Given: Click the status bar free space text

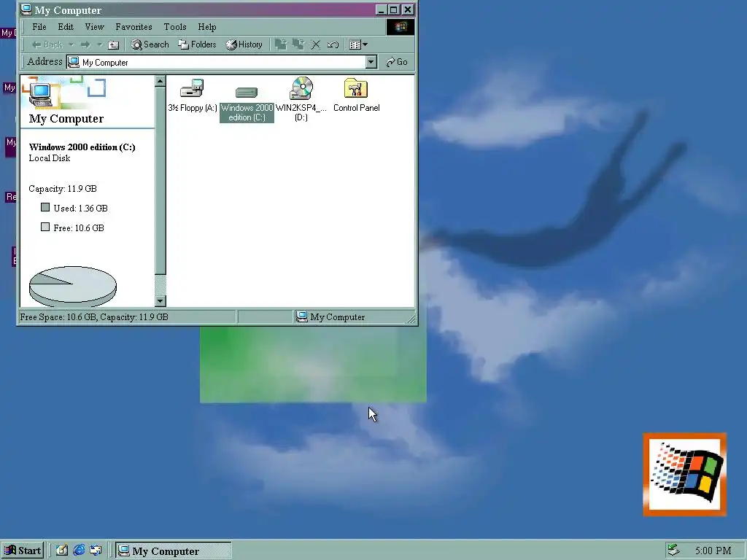Looking at the screenshot, I should (94, 317).
